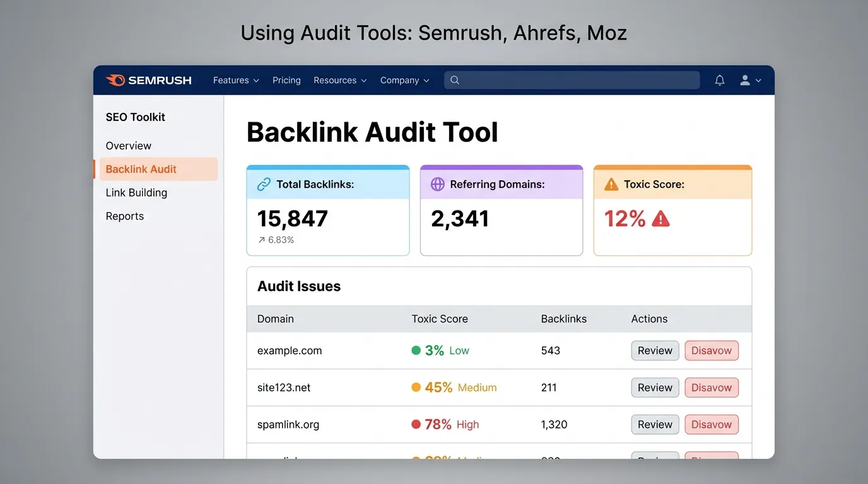
Task: Select Backlink Audit in the sidebar
Action: pos(141,169)
